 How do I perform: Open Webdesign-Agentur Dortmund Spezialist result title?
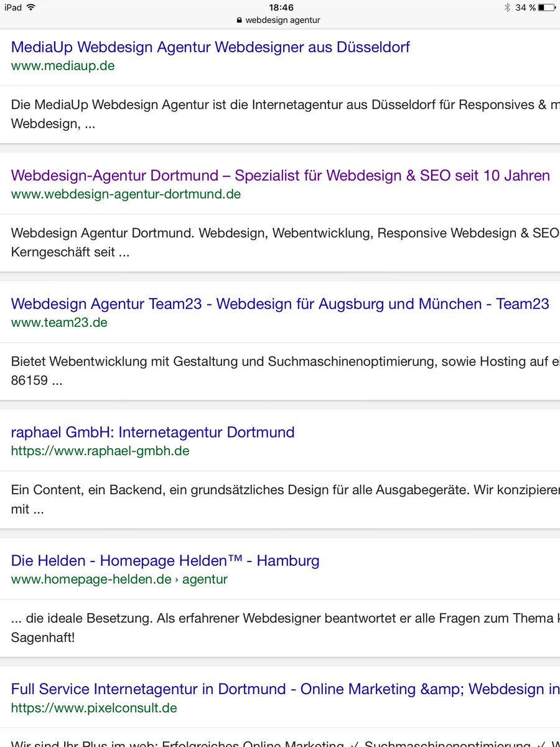281,176
